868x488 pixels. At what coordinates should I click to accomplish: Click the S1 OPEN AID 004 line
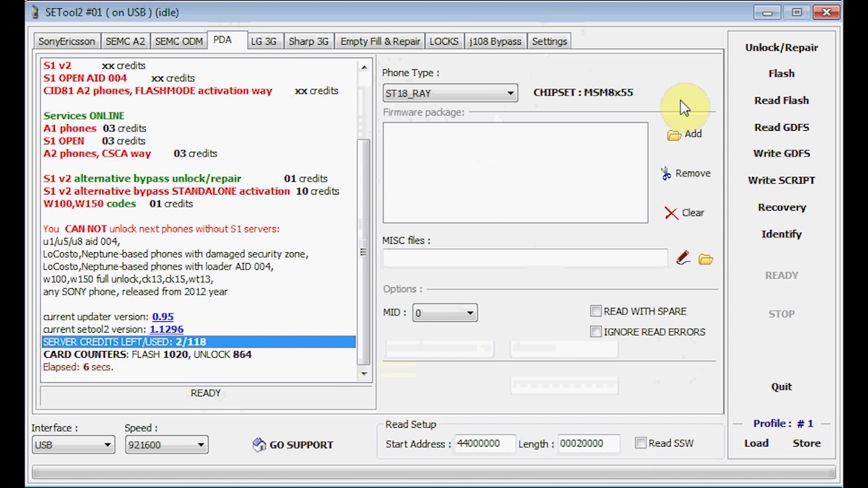point(119,78)
